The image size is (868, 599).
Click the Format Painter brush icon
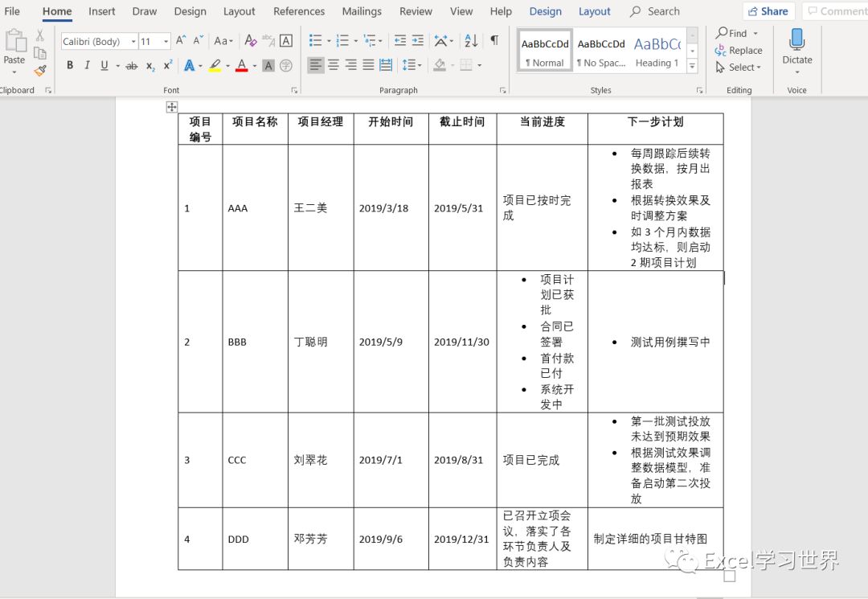(x=40, y=71)
